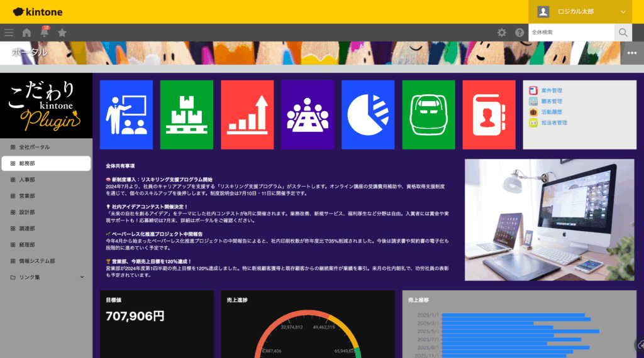Expand the ロジカル太郎 user dropdown

[x=623, y=12]
